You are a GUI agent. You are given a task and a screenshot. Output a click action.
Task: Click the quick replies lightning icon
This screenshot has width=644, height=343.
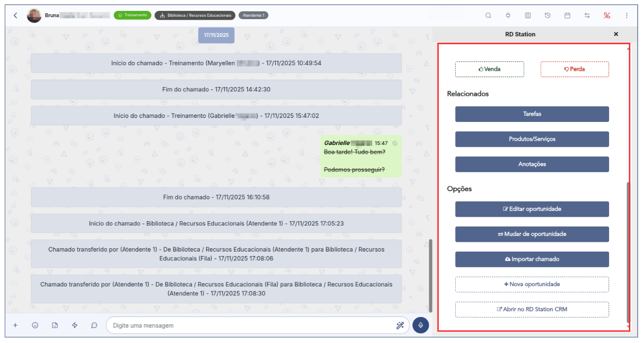point(75,325)
